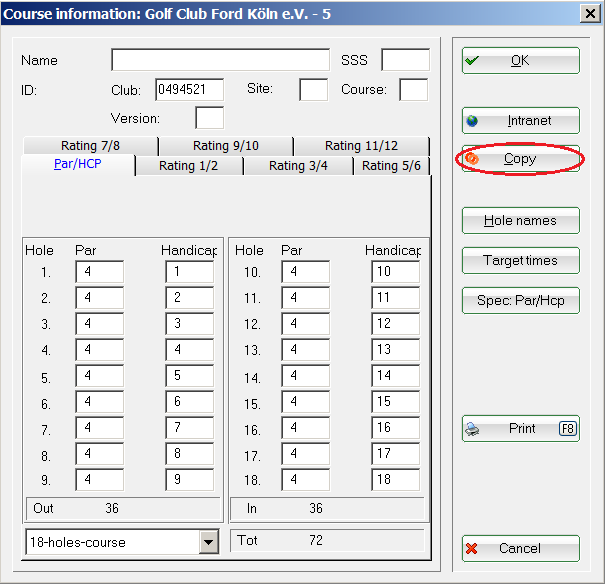The image size is (605, 584).
Task: Click the Course ID input field
Action: [x=414, y=89]
